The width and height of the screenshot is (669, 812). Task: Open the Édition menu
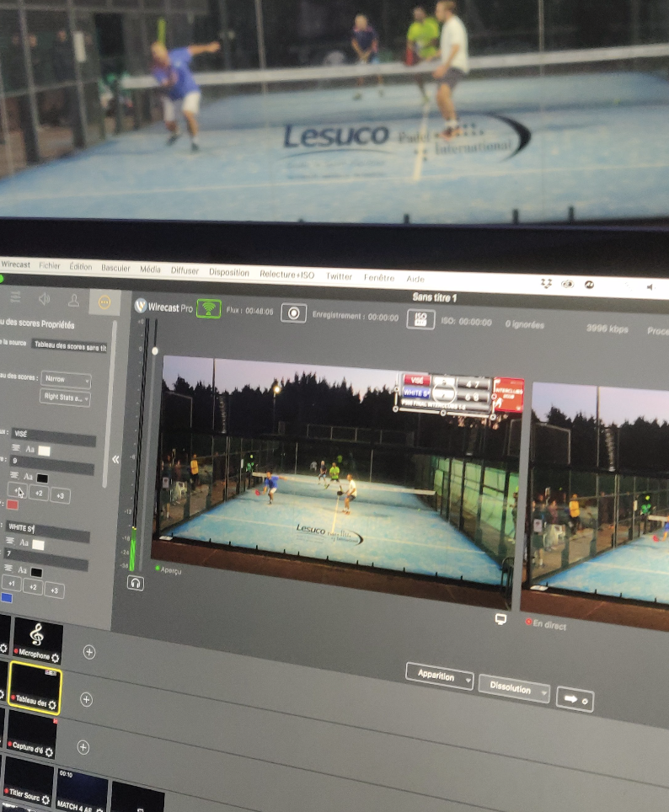pos(80,267)
